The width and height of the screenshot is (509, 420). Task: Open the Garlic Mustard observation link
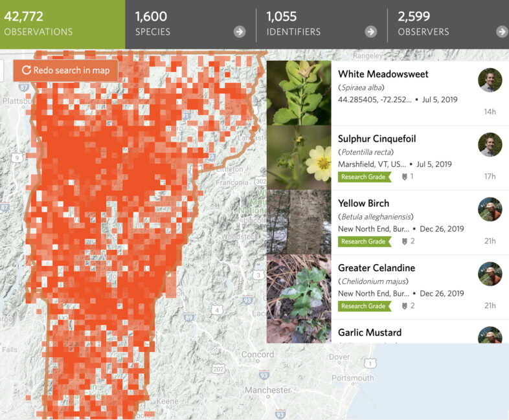(369, 333)
